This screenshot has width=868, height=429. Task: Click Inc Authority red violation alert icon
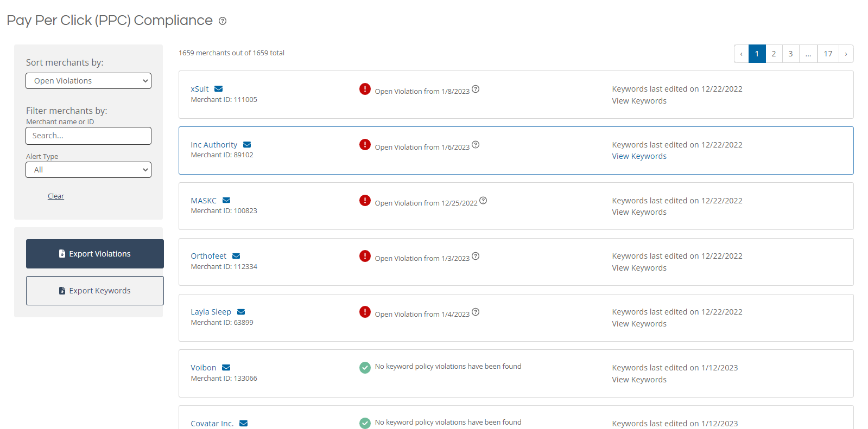click(x=365, y=145)
